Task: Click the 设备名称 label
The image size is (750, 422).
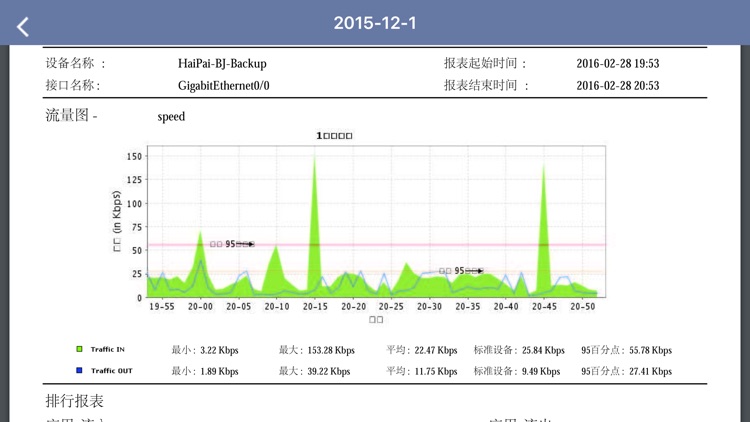Action: click(x=75, y=63)
